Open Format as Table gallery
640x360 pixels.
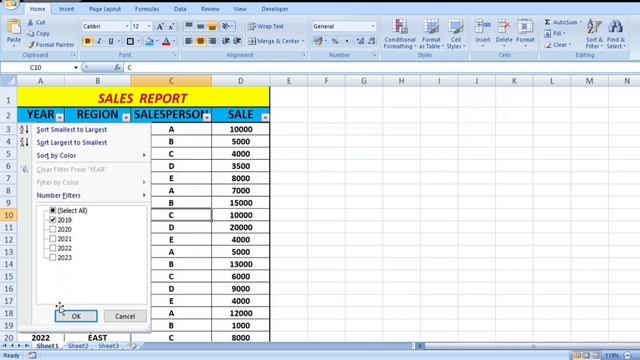tap(431, 34)
